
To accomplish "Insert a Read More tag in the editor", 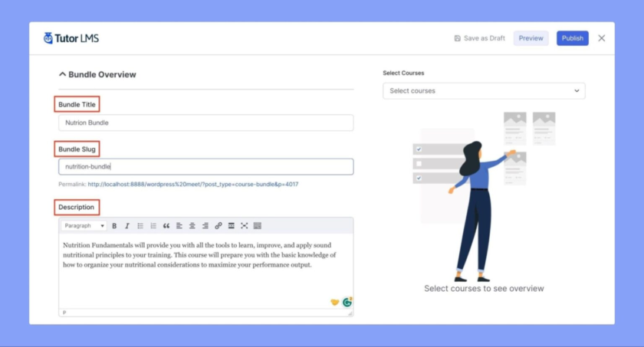I will 232,226.
